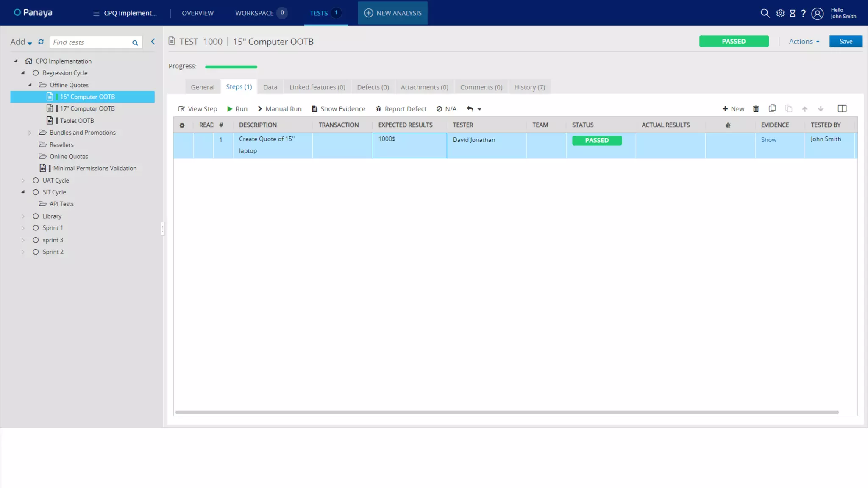Image resolution: width=868 pixels, height=488 pixels.
Task: Open the Actions dropdown
Action: (x=804, y=42)
